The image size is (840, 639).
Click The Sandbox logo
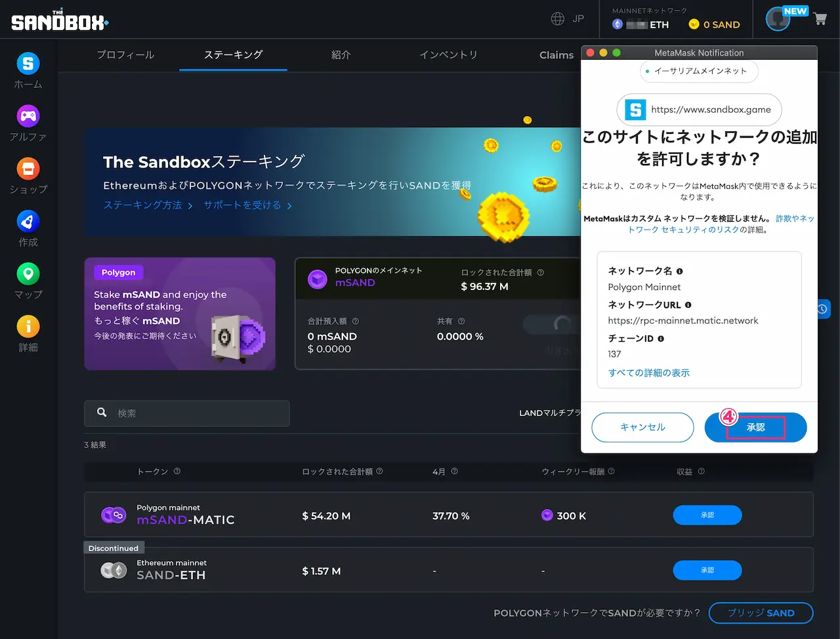[x=60, y=21]
